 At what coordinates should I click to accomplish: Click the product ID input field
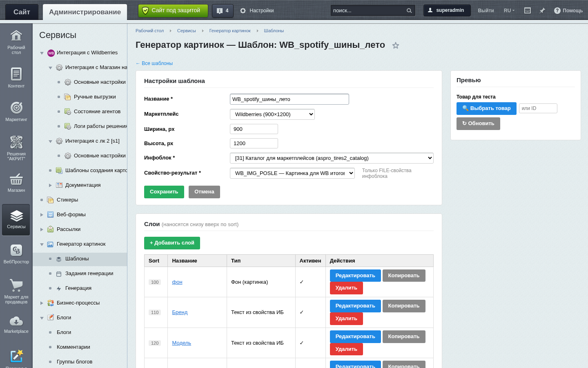click(538, 108)
